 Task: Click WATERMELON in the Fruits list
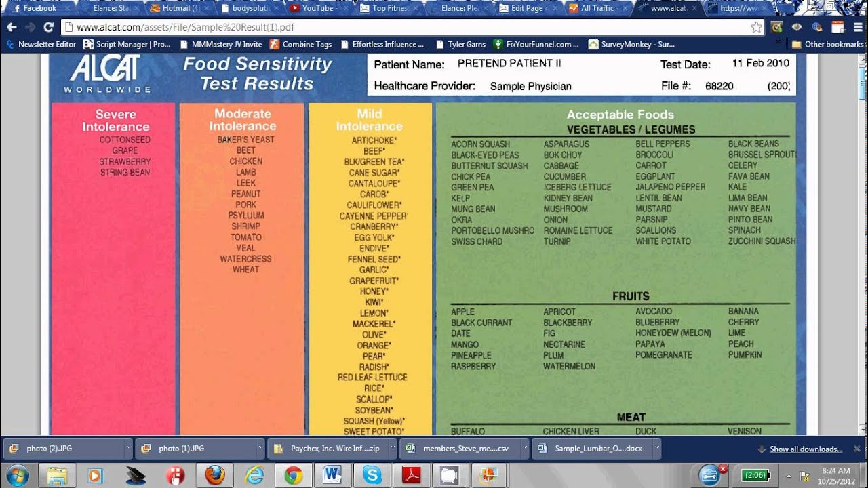click(569, 366)
